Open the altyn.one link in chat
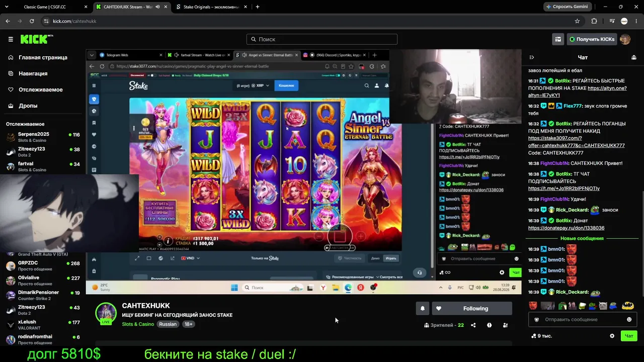 coord(578,92)
